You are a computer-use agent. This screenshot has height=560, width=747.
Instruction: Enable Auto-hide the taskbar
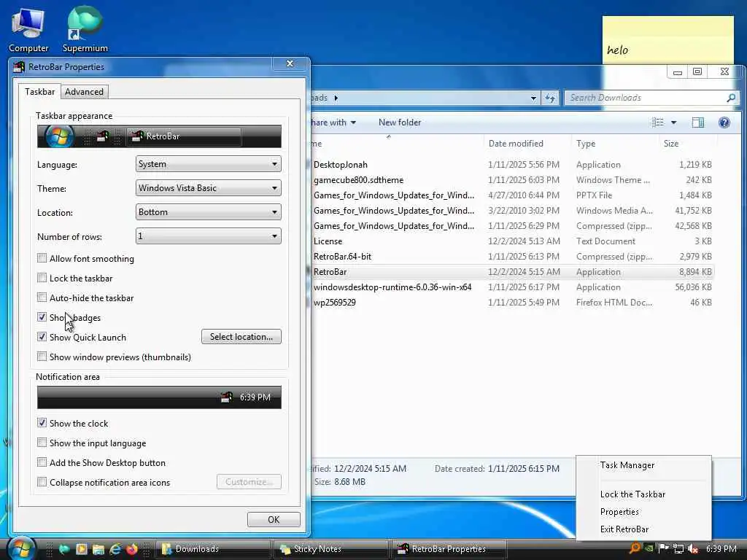click(42, 297)
